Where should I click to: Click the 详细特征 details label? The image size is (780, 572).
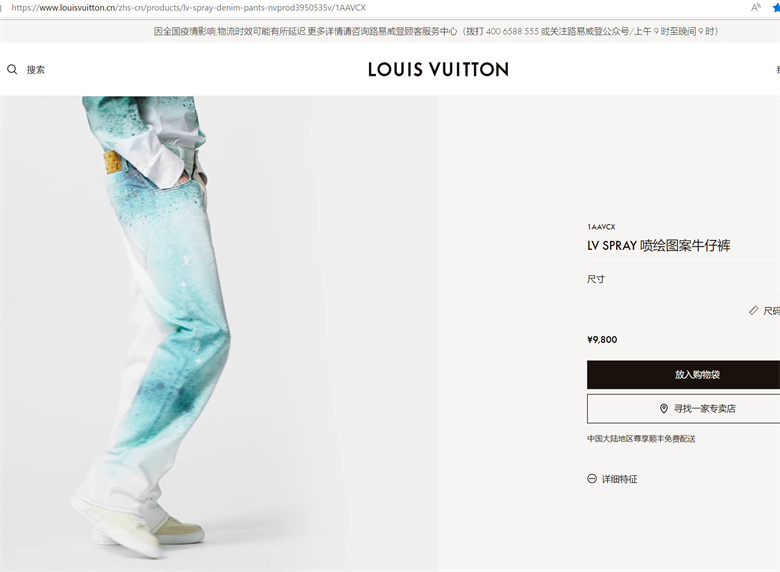(x=619, y=479)
